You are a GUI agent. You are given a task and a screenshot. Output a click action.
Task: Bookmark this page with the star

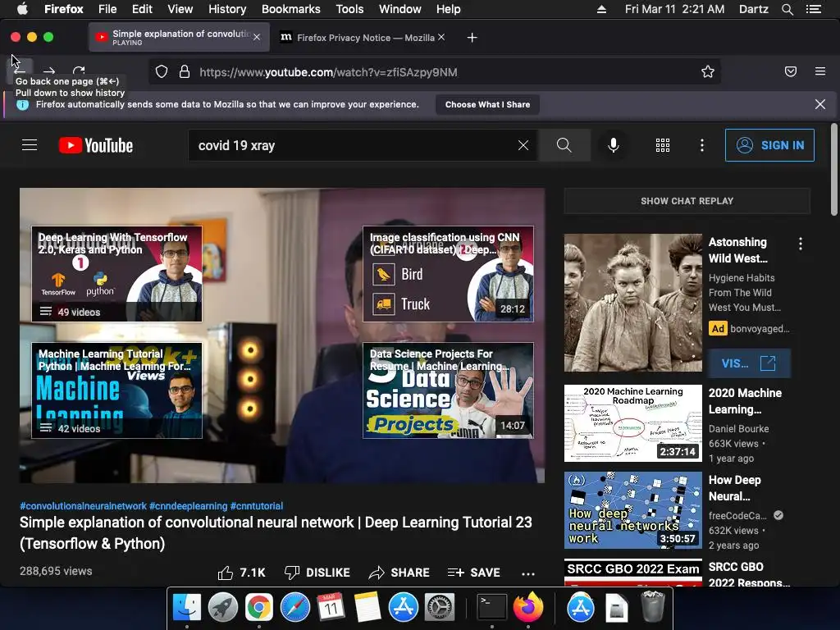708,72
